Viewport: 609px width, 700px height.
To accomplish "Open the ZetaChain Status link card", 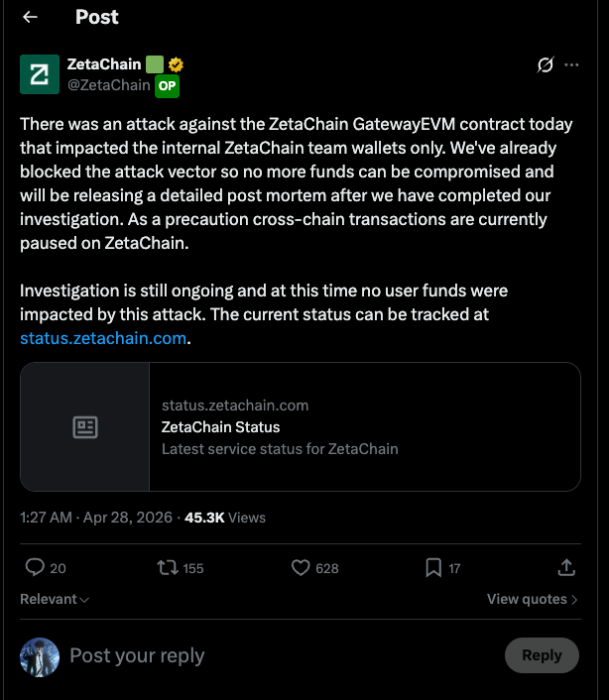I will (x=300, y=426).
